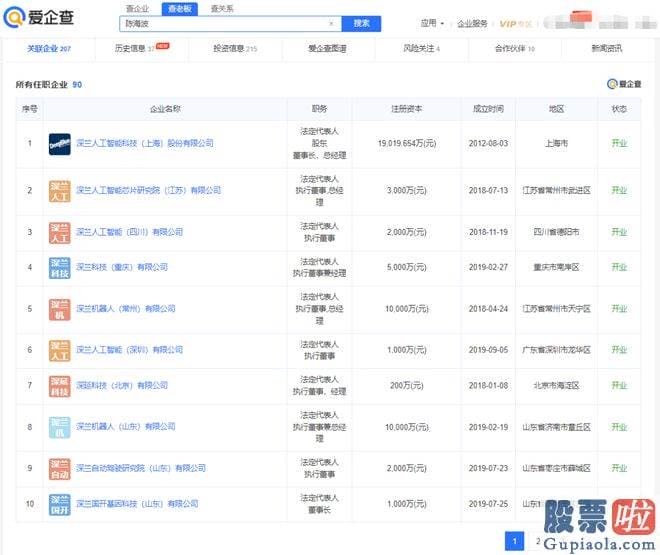Image resolution: width=660 pixels, height=555 pixels.
Task: Open 深兰国开基因科技（山东）有限公司 link
Action: click(137, 504)
